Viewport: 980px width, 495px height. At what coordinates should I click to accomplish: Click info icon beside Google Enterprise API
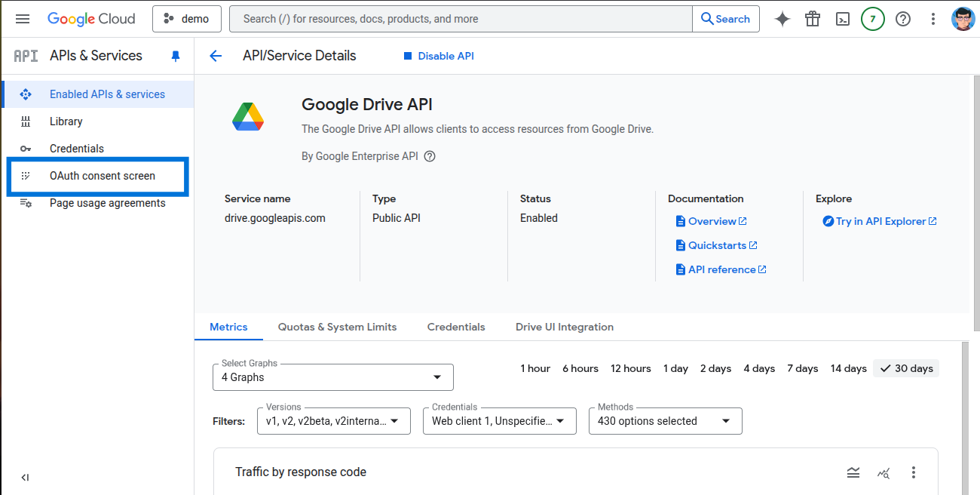click(430, 156)
